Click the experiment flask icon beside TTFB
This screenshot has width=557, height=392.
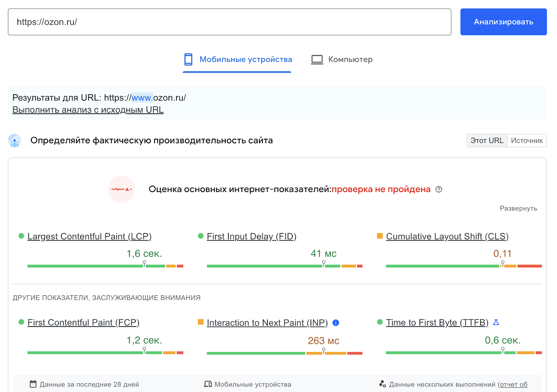pos(496,322)
